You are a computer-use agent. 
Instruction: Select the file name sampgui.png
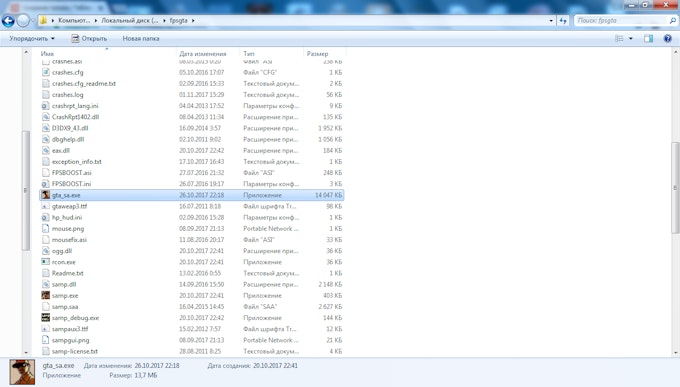71,340
